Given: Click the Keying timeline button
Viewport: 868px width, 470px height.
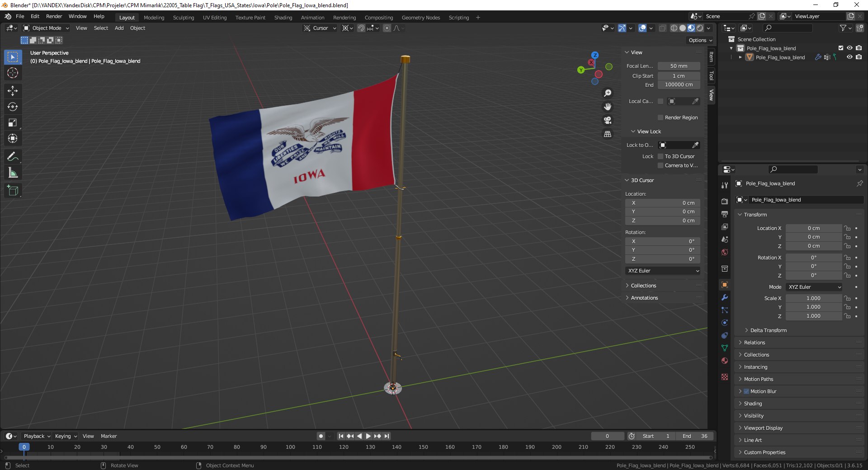Looking at the screenshot, I should click(66, 436).
